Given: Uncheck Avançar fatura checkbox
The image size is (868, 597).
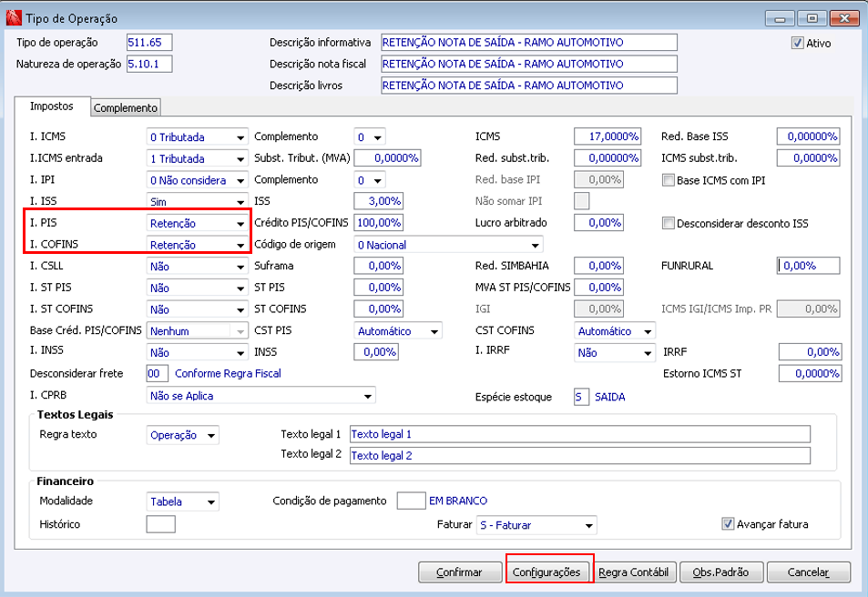Looking at the screenshot, I should pos(728,524).
